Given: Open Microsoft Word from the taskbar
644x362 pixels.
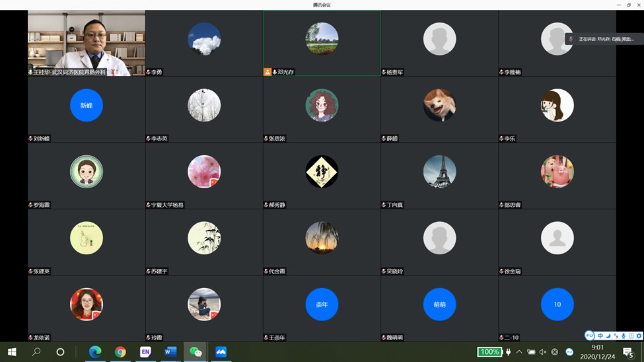Looking at the screenshot, I should [170, 352].
